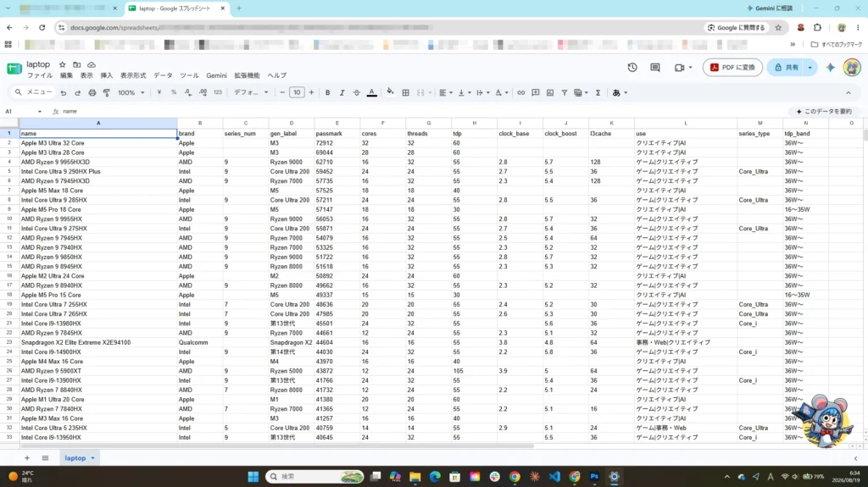
Task: Create a filter with funnel icon
Action: 564,93
